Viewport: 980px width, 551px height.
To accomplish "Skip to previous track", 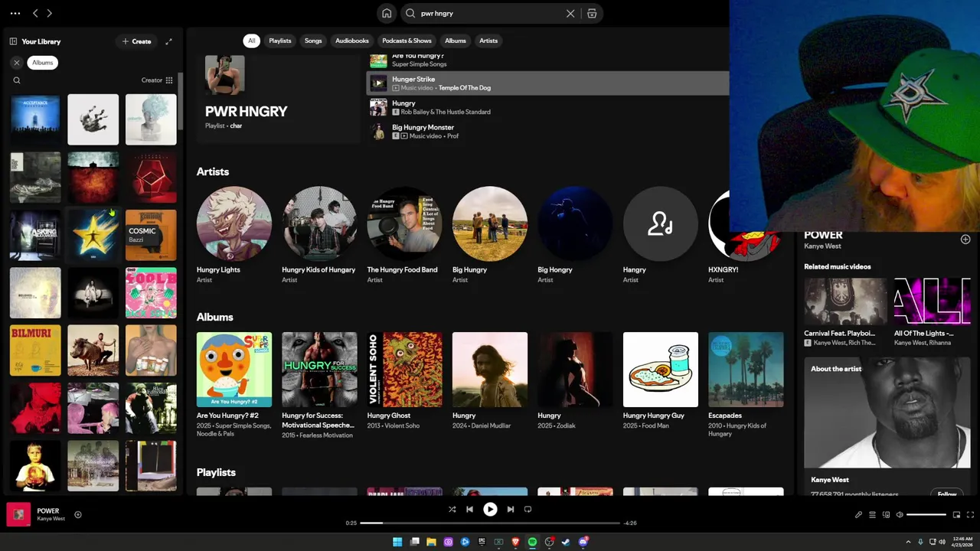I will (x=469, y=509).
